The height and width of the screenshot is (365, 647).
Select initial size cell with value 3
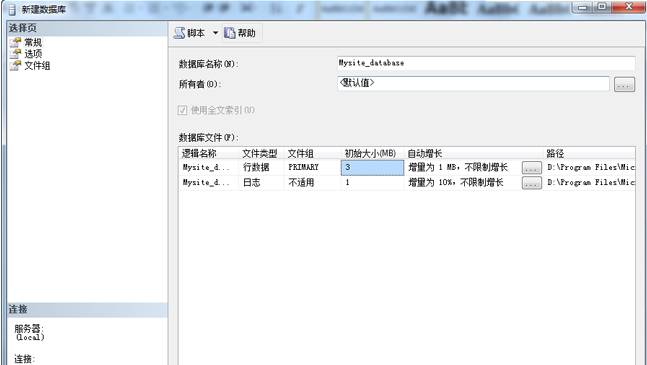(x=372, y=167)
